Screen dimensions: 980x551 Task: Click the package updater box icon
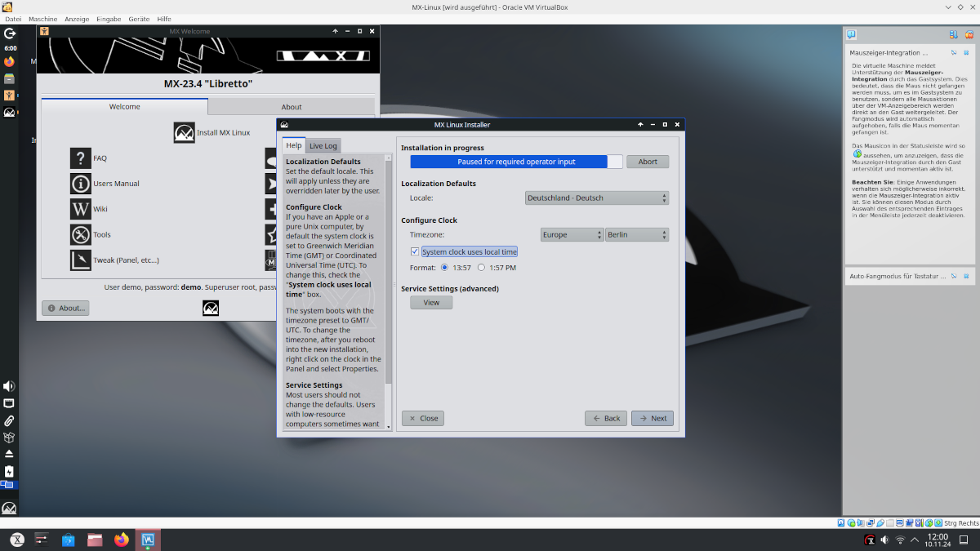(x=9, y=438)
